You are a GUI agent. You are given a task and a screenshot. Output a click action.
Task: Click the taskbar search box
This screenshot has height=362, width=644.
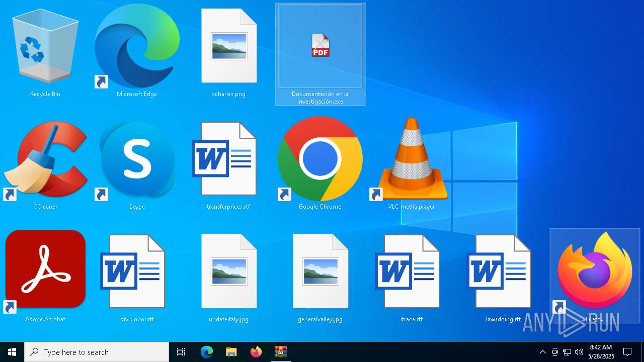pos(97,352)
